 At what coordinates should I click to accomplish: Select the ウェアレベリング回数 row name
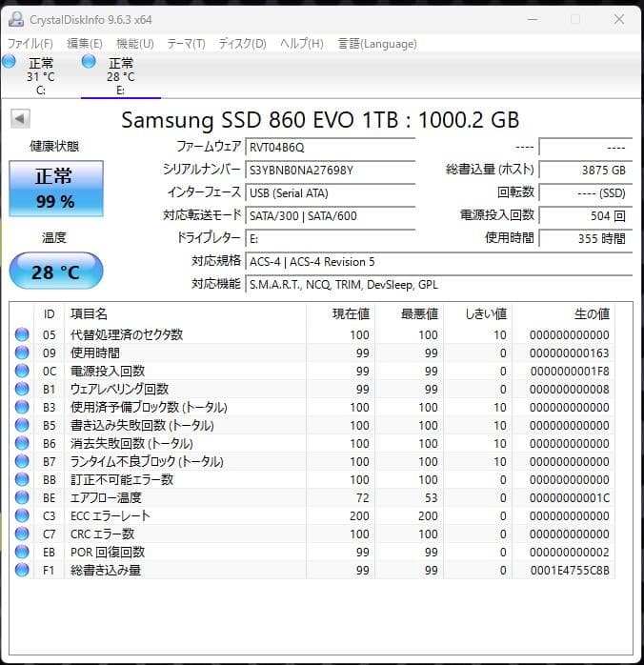click(119, 389)
